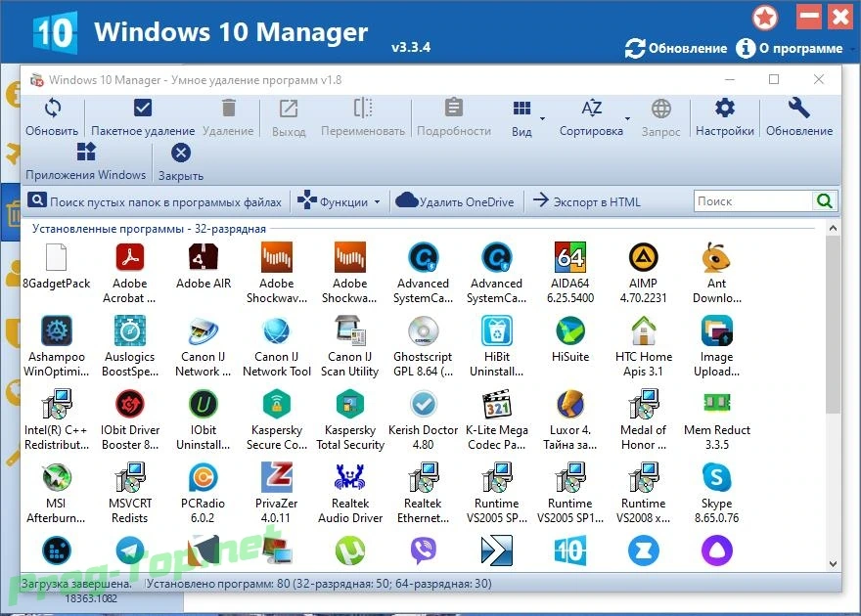Select HiSuite program icon
Image resolution: width=861 pixels, height=616 pixels.
(570, 330)
